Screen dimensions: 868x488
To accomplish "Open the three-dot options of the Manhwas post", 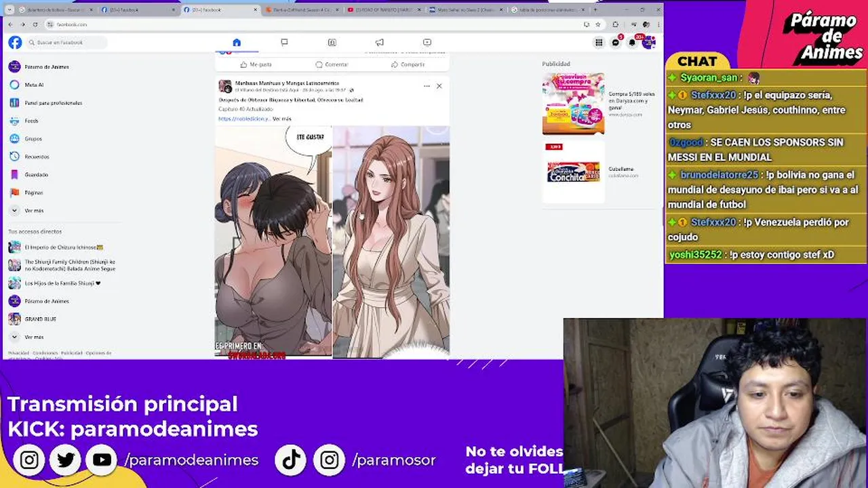I will tap(427, 86).
